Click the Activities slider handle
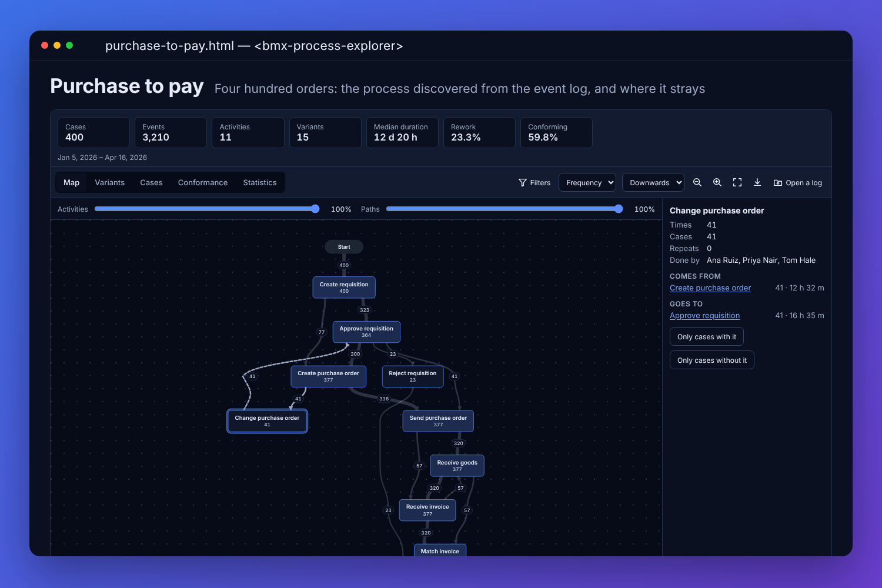Viewport: 882px width, 588px height. tap(315, 209)
